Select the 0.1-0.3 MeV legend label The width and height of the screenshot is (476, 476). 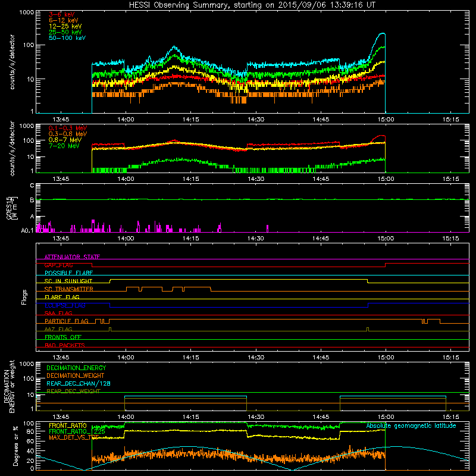point(68,128)
